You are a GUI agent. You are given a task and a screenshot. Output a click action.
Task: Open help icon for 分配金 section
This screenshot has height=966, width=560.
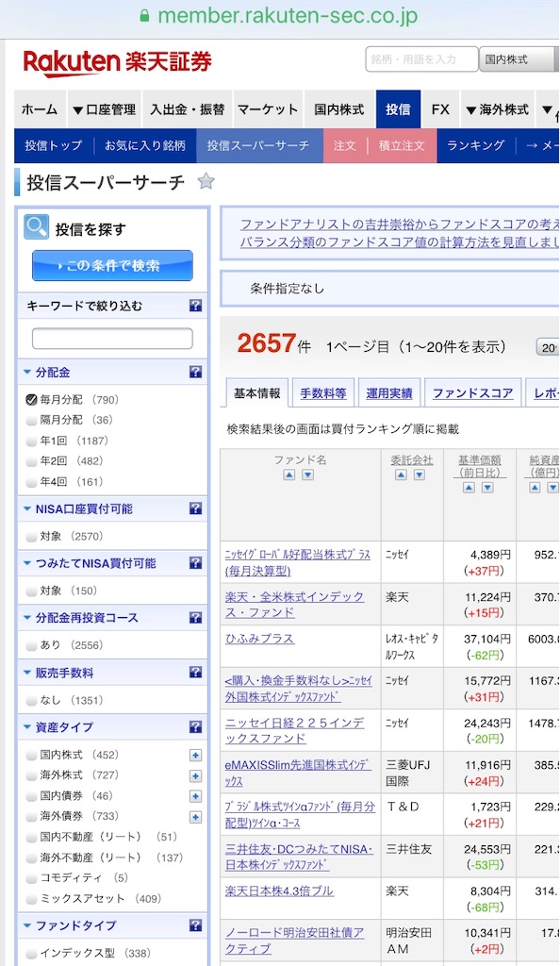195,372
